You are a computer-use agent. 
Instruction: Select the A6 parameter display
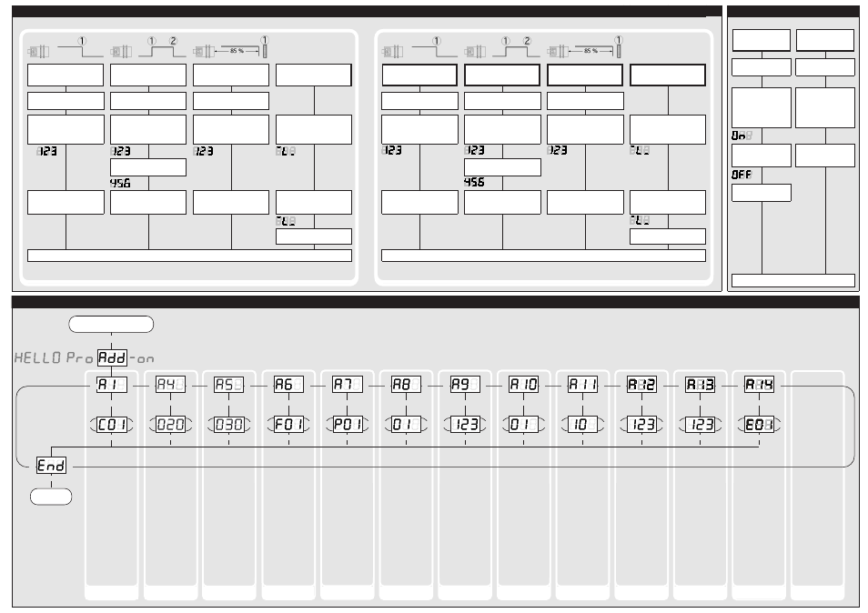[x=288, y=385]
